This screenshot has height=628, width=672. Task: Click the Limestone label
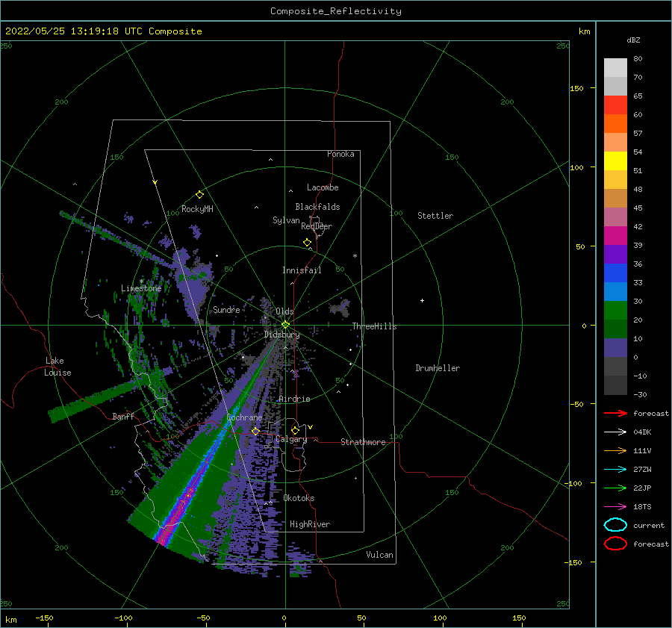[141, 288]
